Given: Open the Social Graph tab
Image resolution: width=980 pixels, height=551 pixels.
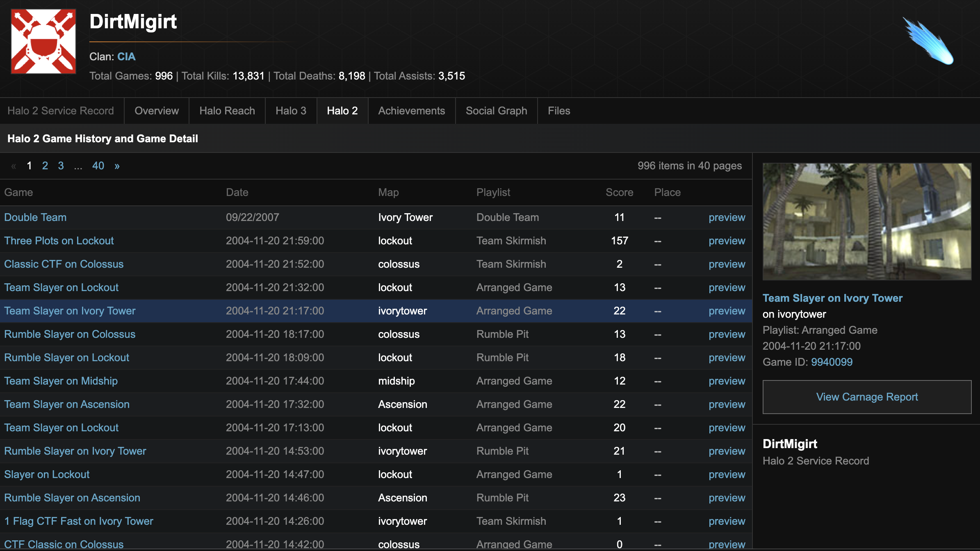Looking at the screenshot, I should 496,111.
